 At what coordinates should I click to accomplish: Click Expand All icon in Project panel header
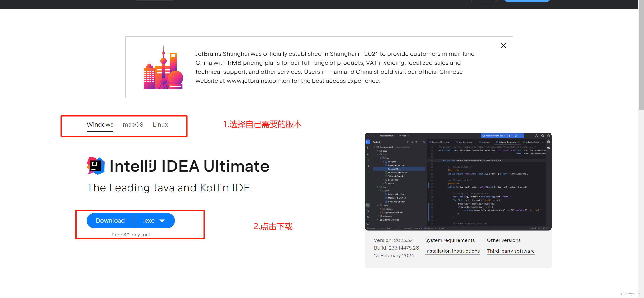pyautogui.click(x=412, y=142)
